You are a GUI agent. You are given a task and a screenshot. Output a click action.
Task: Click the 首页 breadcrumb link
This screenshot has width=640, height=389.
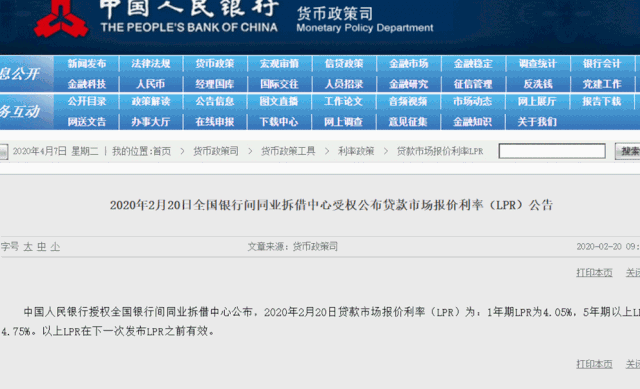click(x=162, y=151)
